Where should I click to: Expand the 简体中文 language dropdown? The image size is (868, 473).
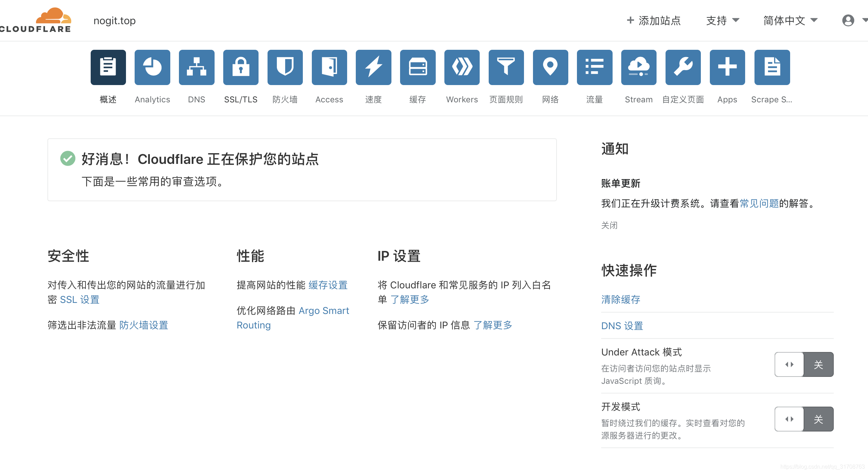pos(790,20)
